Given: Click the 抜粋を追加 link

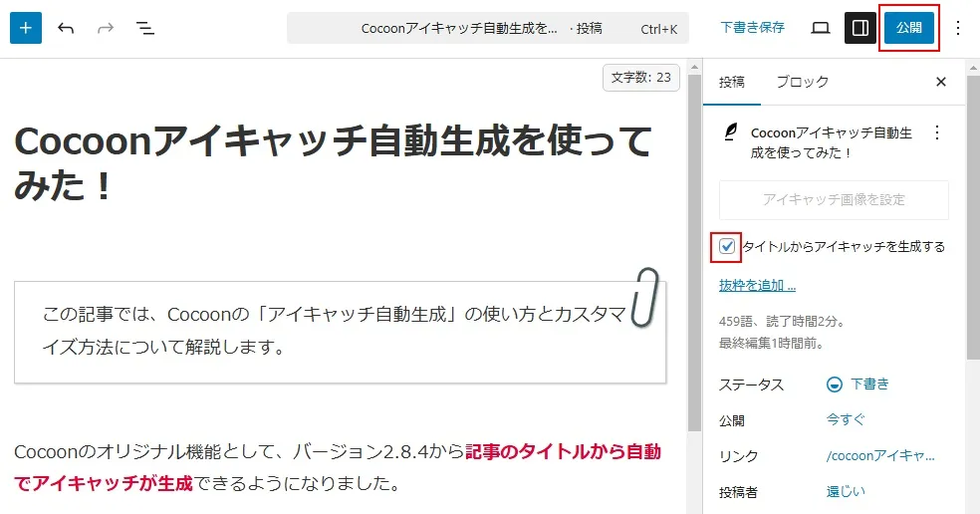Looking at the screenshot, I should point(757,285).
